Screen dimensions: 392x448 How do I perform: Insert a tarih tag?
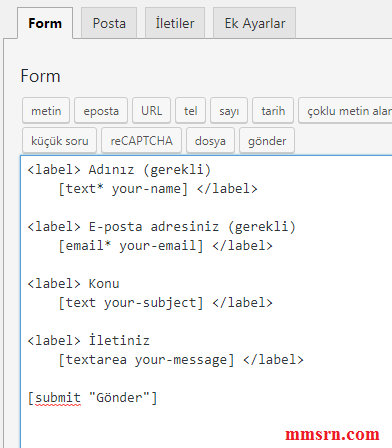pos(273,111)
